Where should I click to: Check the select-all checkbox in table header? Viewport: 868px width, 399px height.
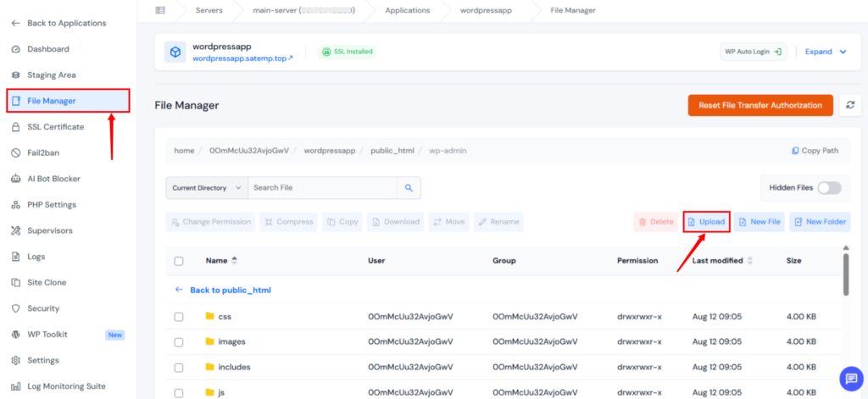[x=179, y=261]
